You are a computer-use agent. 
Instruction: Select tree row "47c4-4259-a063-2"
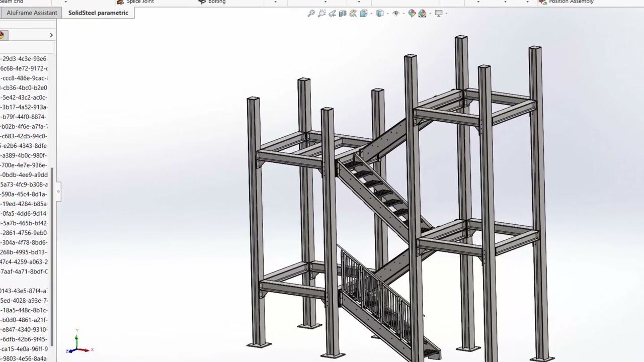coord(24,262)
